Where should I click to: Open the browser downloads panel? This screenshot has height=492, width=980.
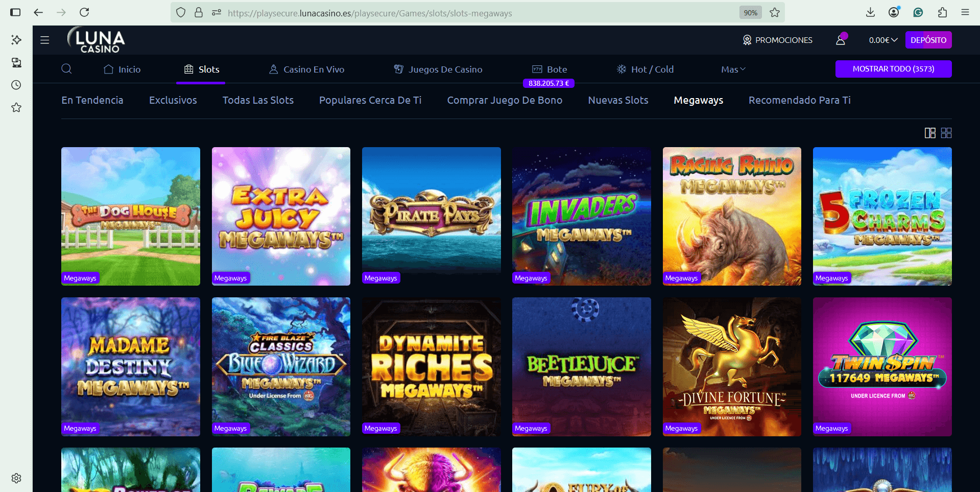[x=870, y=12]
